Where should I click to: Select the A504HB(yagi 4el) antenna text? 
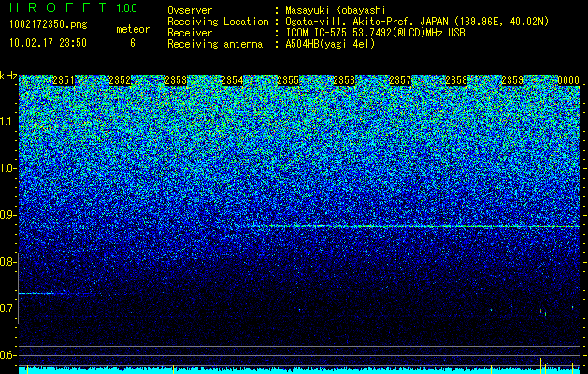330,44
